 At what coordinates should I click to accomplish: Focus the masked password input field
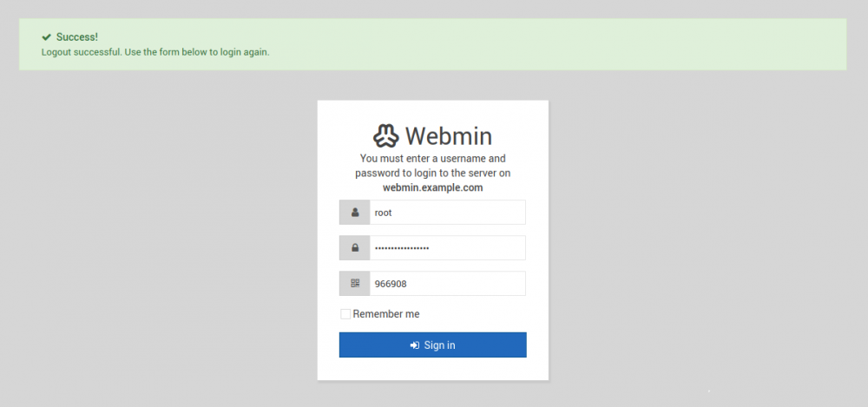(447, 248)
